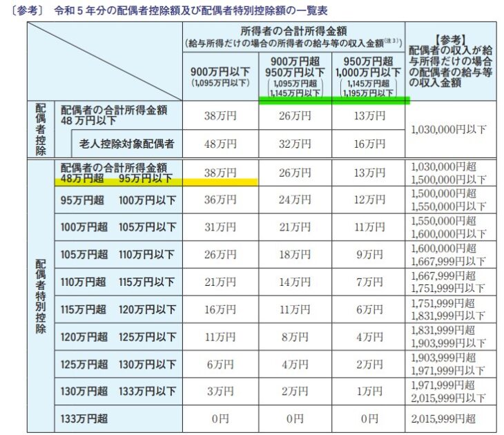Click reference range 1,500,000円超 1,550,000円以下
Image resolution: width=504 pixels, height=435 pixels.
tap(449, 200)
